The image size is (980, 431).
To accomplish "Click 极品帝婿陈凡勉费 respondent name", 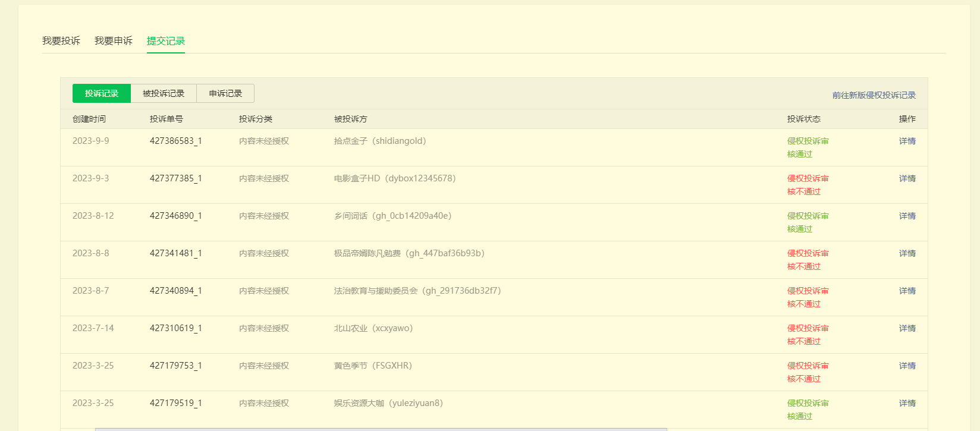I will (x=367, y=253).
